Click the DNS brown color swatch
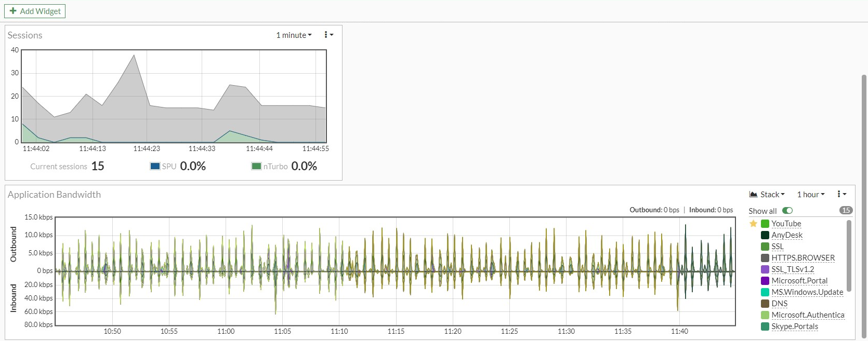868x341 pixels. (765, 304)
